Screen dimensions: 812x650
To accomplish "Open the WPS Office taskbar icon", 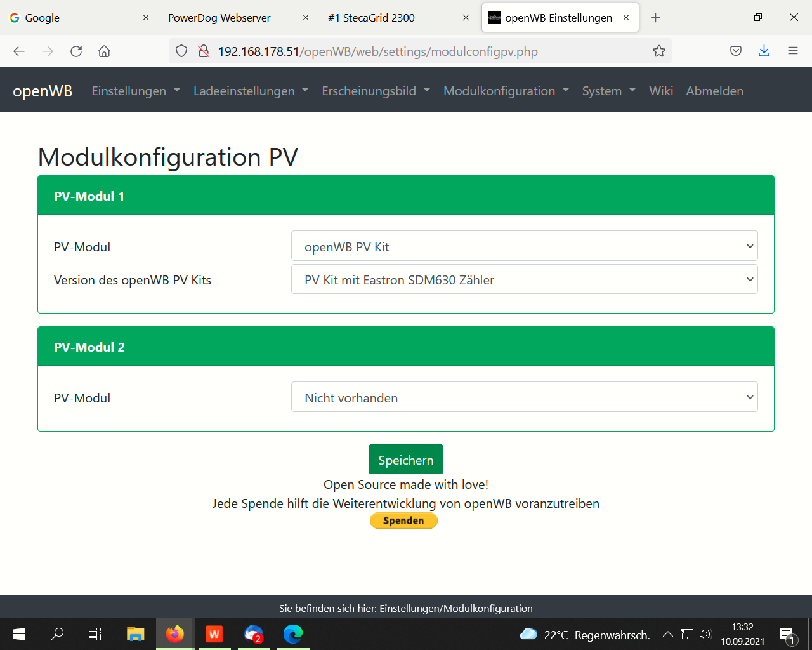I will pos(214,634).
